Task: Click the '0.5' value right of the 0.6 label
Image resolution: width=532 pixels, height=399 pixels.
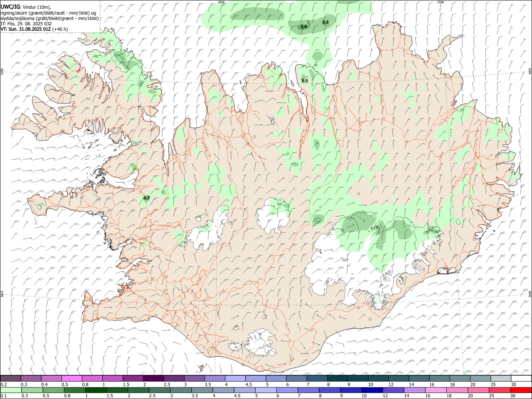Action: pyautogui.click(x=325, y=22)
